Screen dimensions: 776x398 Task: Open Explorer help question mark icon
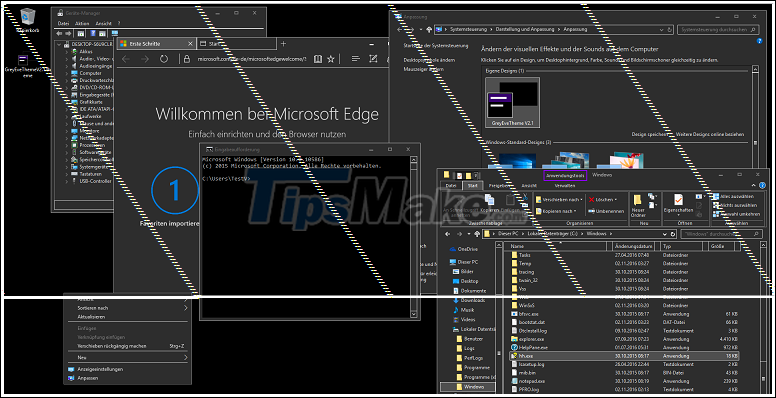pos(761,186)
